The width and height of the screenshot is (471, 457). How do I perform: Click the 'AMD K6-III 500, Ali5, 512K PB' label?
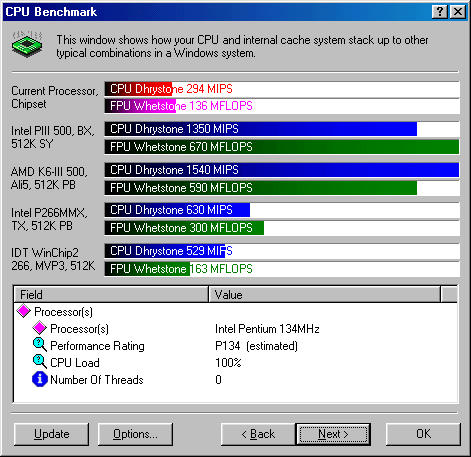click(49, 178)
